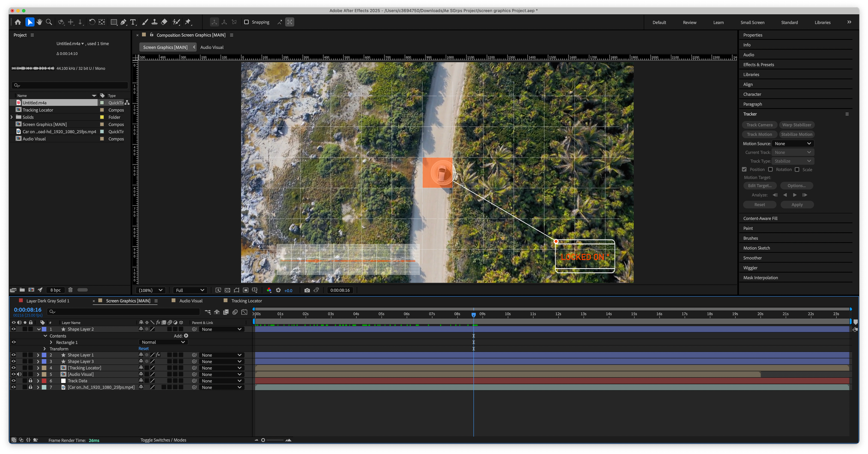The image size is (868, 454).
Task: Choose the Puppet Pin tool
Action: (x=188, y=22)
